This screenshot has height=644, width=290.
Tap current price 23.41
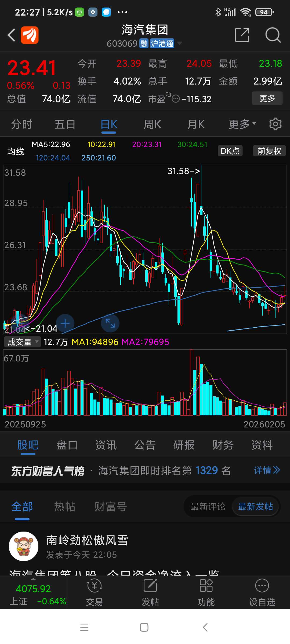[x=32, y=68]
